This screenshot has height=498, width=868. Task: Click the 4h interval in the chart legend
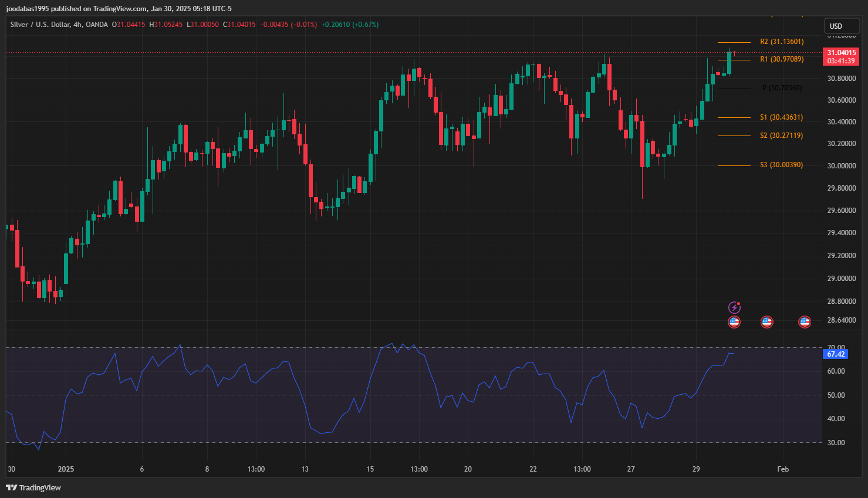77,25
